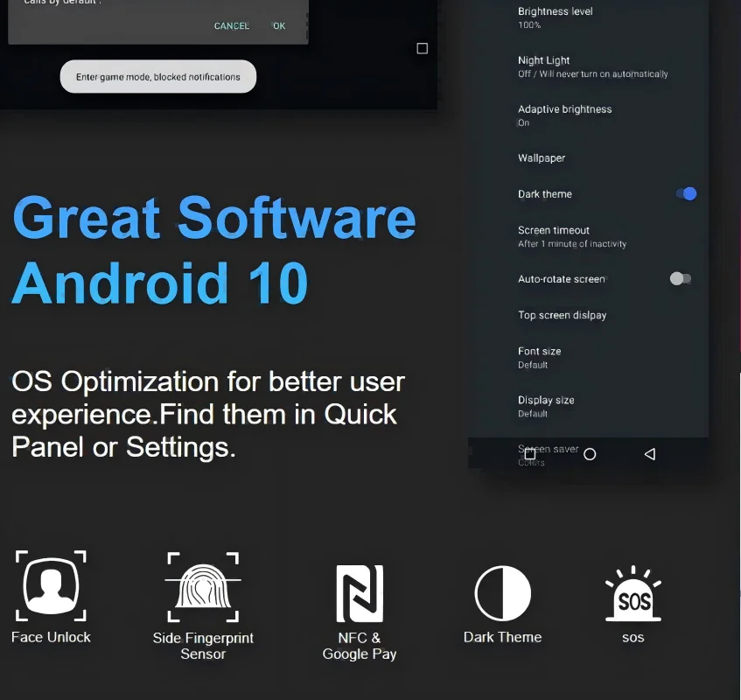Click the 'Great Software' headline

(214, 218)
